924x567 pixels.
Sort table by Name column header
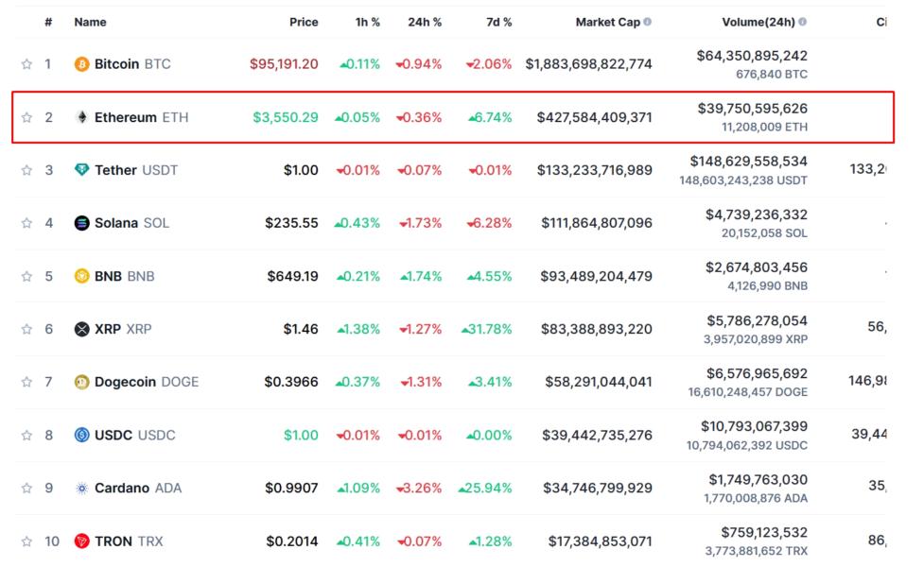[90, 22]
